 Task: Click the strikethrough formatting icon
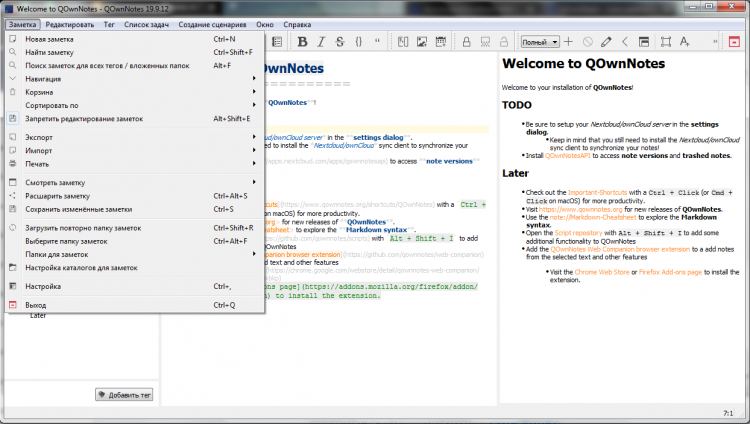338,42
